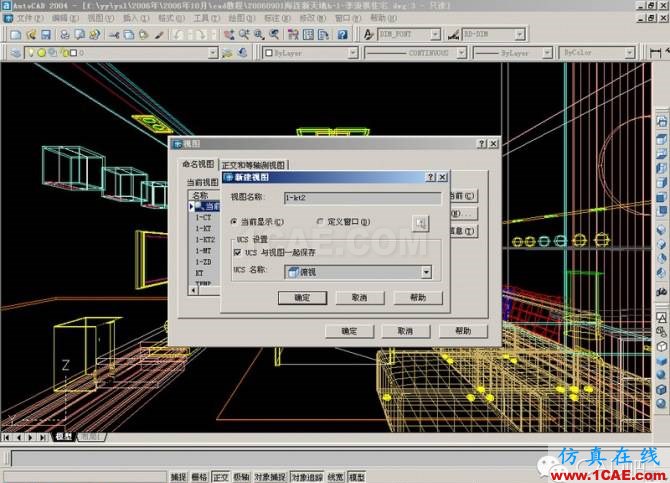Image resolution: width=670 pixels, height=483 pixels.
Task: Open the dimension style dropdown
Action: (520, 34)
